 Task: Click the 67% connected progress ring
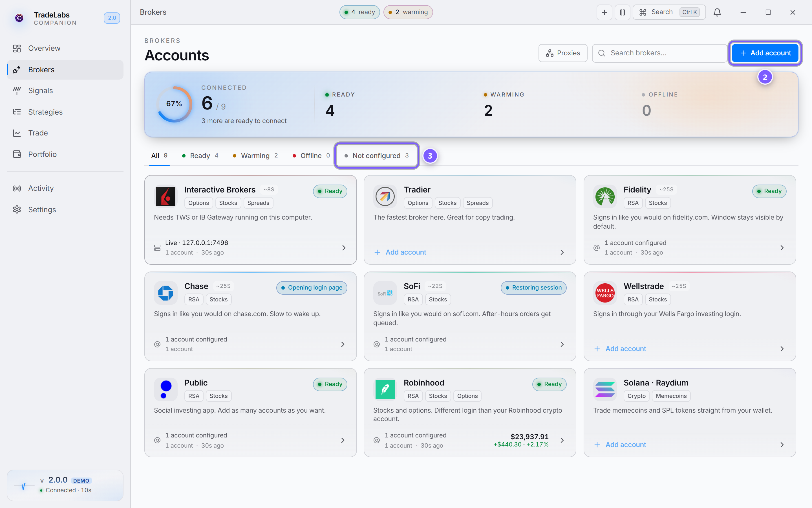click(x=174, y=104)
